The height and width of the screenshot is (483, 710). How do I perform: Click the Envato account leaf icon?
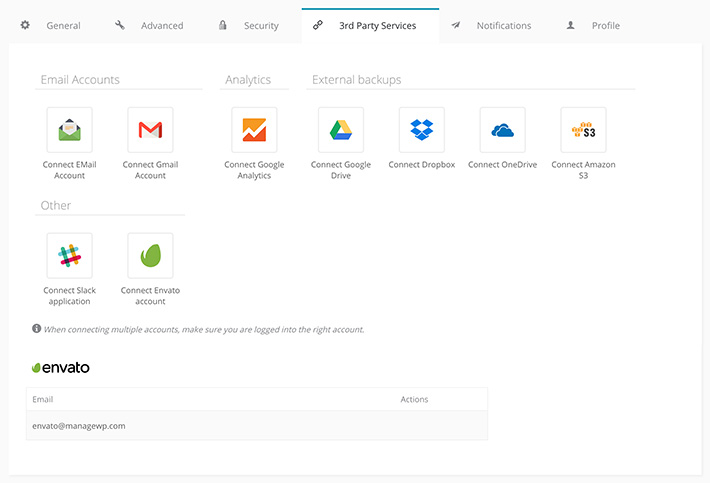pyautogui.click(x=150, y=256)
